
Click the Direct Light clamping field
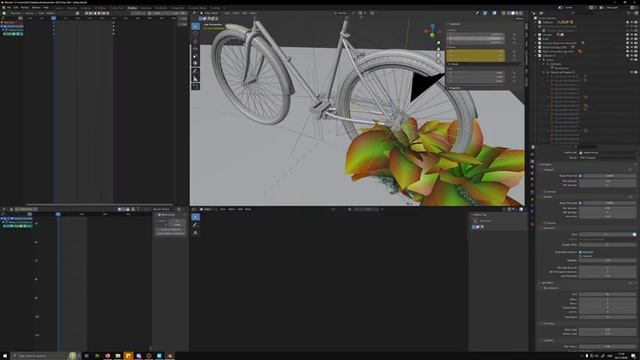click(x=607, y=330)
